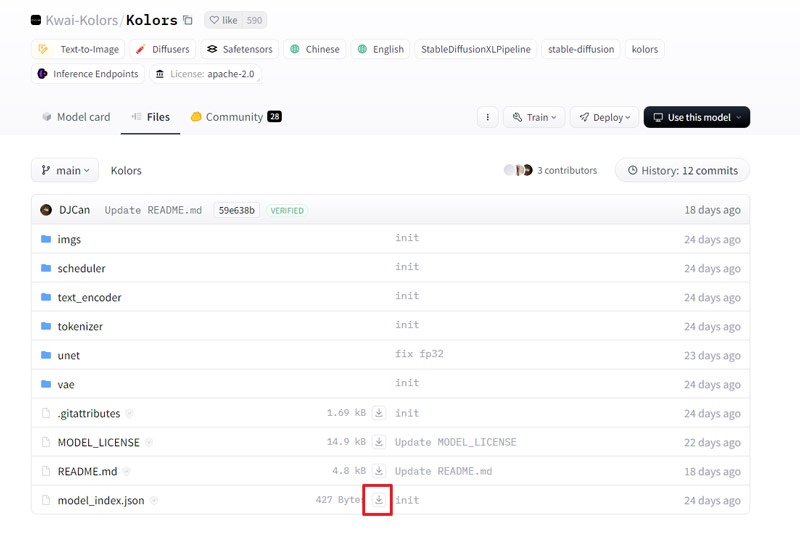Download the model_index.json file

pos(378,500)
